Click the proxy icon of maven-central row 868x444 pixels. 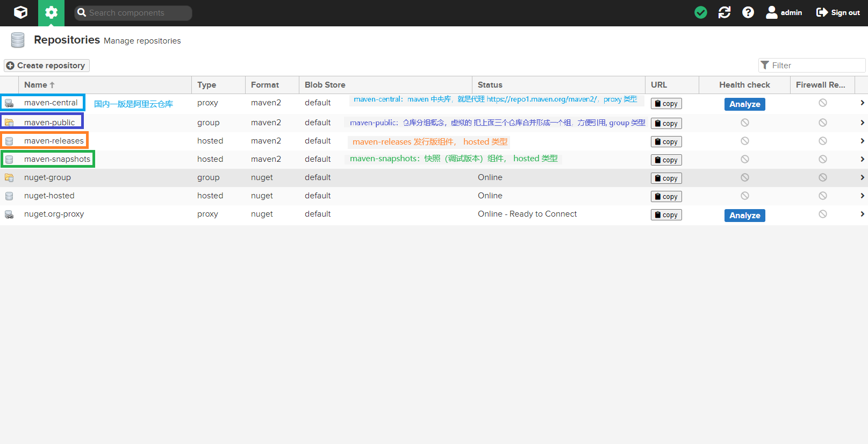click(x=9, y=103)
